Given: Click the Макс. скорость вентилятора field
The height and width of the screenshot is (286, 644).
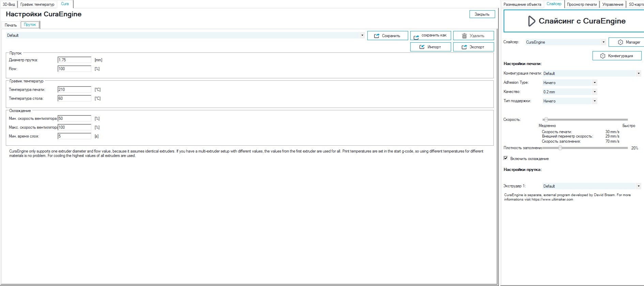Looking at the screenshot, I should 74,127.
